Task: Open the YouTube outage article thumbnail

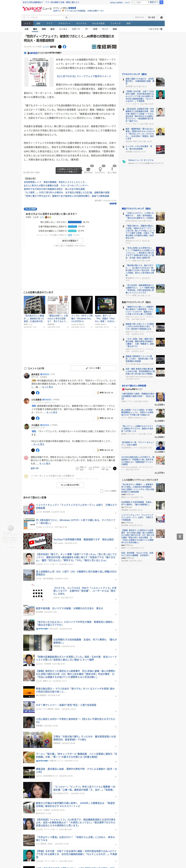Action: click(38, 541)
